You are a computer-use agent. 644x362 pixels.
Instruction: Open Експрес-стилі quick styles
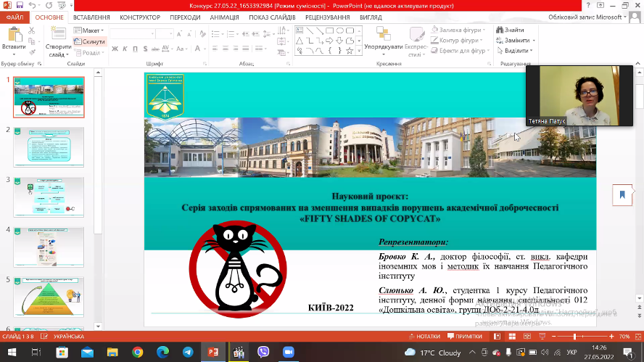416,42
